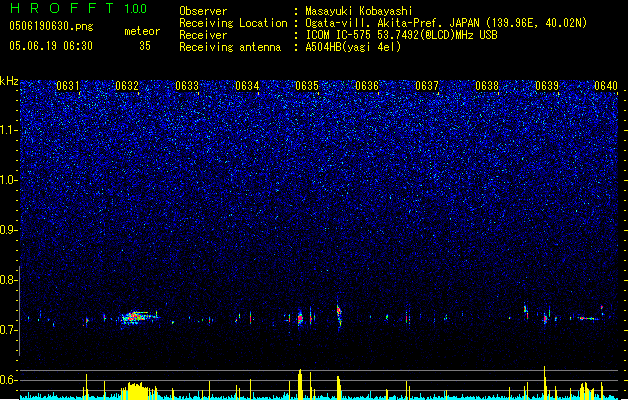Click the 0639 time marker

pyautogui.click(x=547, y=86)
